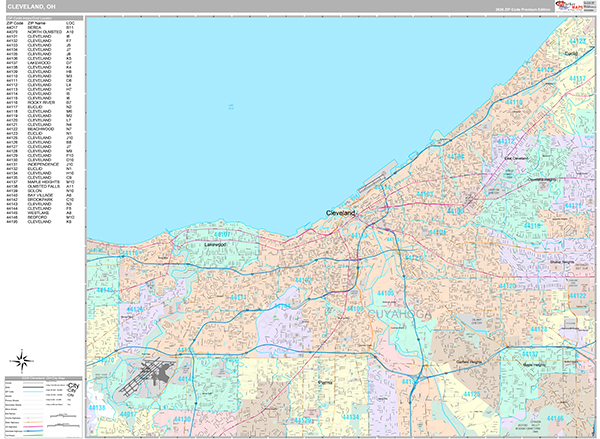
Task: Click the 'CUYAHOGA' county label
Action: (x=399, y=314)
